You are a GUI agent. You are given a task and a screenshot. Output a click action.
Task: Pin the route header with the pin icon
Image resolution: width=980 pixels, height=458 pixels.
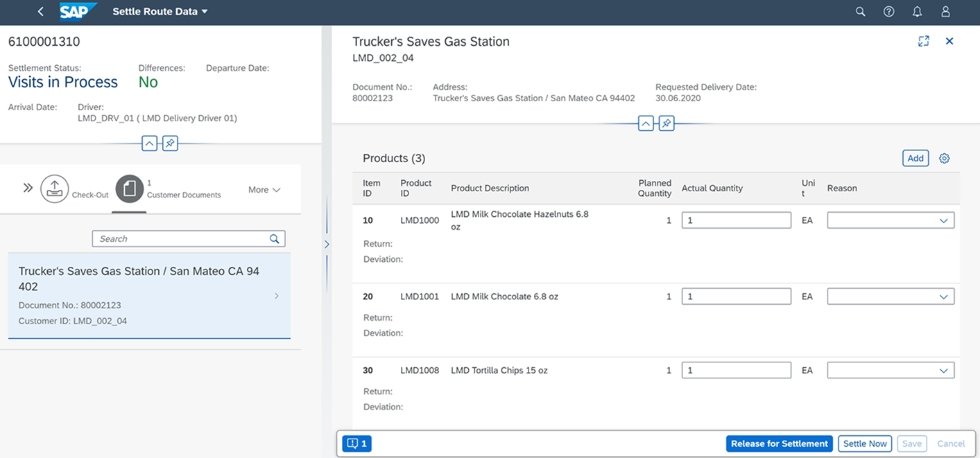coord(169,143)
